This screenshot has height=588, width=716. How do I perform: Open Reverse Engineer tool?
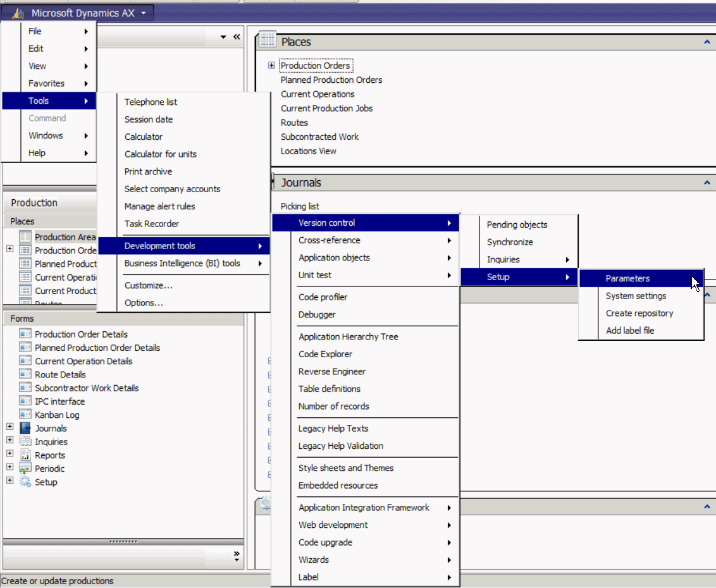click(x=366, y=372)
